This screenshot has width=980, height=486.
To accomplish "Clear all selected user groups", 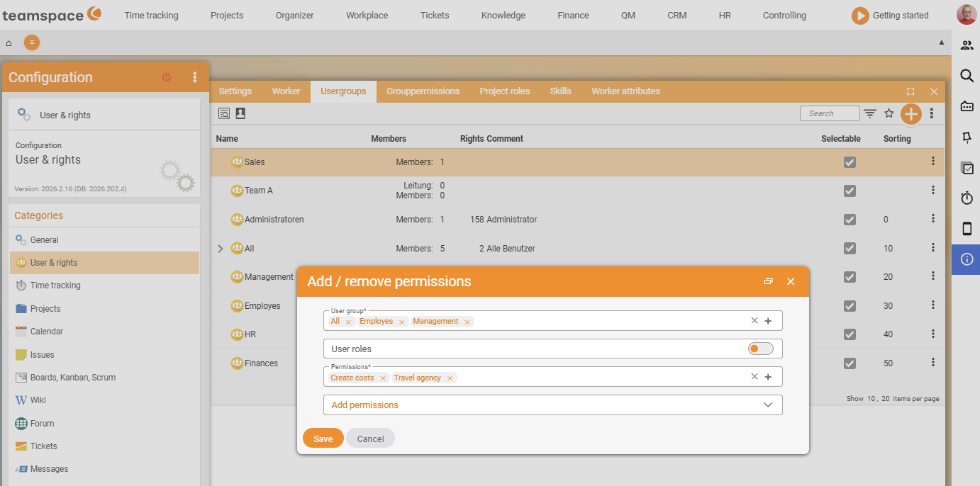I will point(755,320).
